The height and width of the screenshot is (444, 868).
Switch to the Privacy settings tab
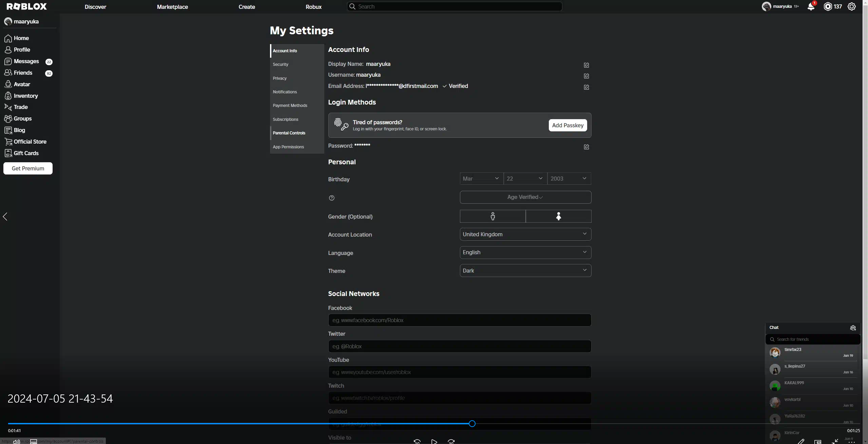pos(297,78)
